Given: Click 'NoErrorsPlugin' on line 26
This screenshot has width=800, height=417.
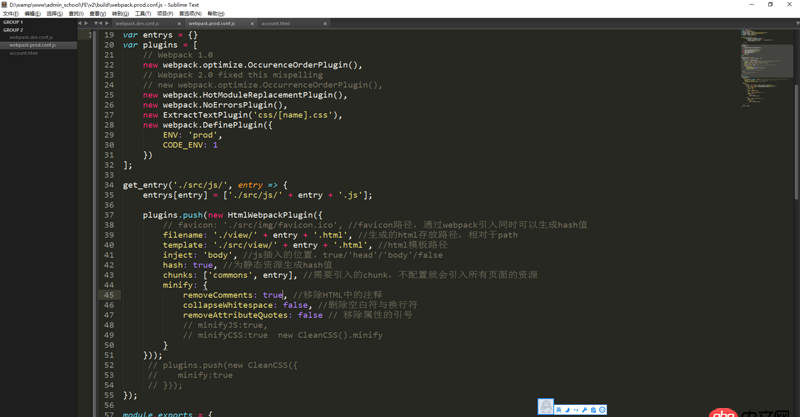Looking at the screenshot, I should click(x=238, y=105).
